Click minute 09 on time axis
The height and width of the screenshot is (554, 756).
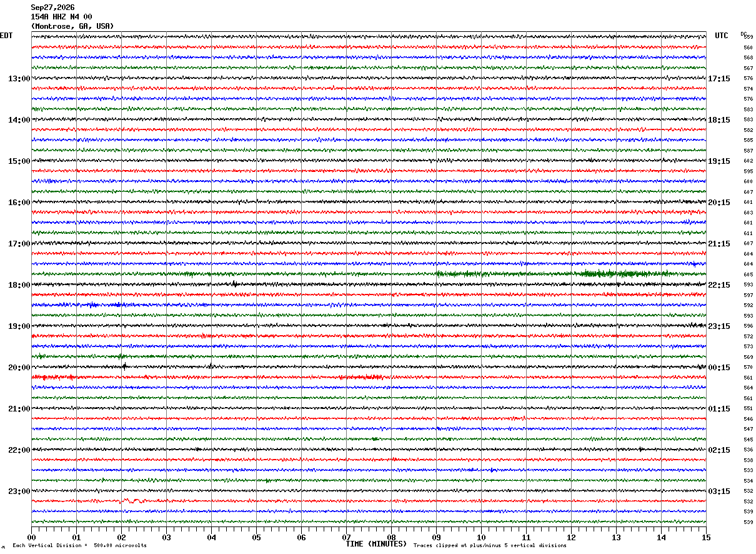click(436, 537)
